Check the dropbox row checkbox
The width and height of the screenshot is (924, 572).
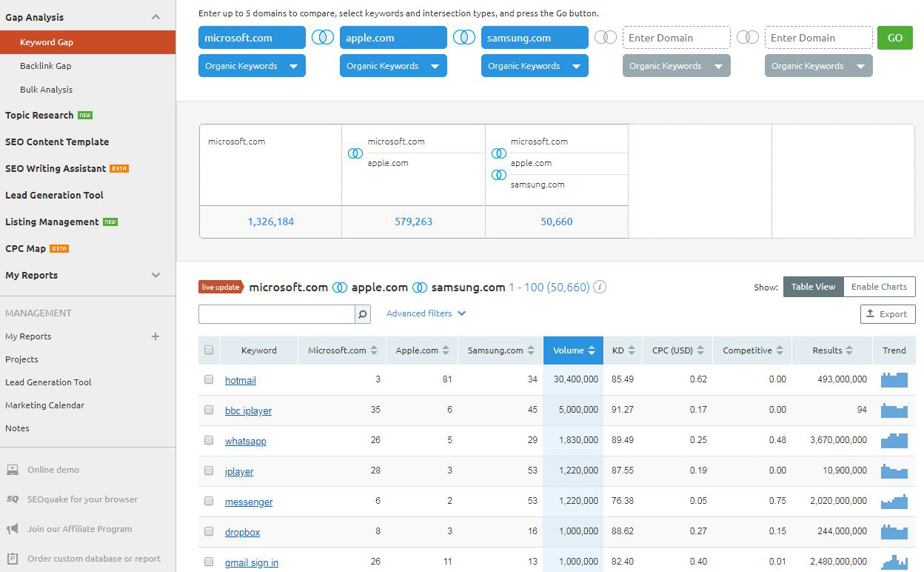209,531
